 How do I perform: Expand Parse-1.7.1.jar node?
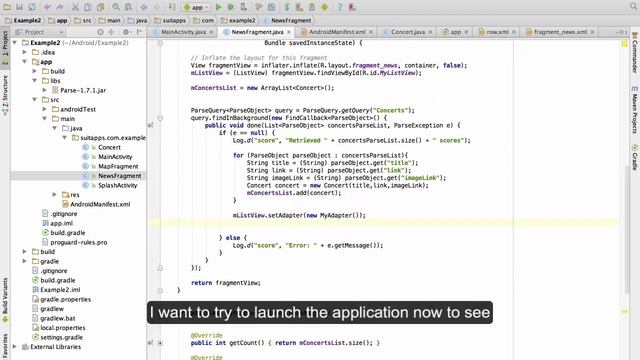click(44, 90)
